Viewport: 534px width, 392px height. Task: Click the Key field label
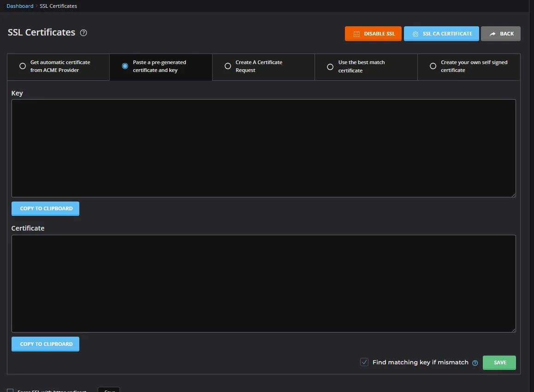point(17,93)
